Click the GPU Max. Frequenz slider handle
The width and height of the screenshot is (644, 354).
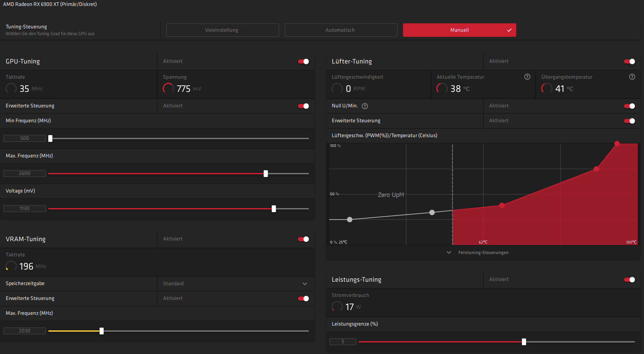point(266,174)
